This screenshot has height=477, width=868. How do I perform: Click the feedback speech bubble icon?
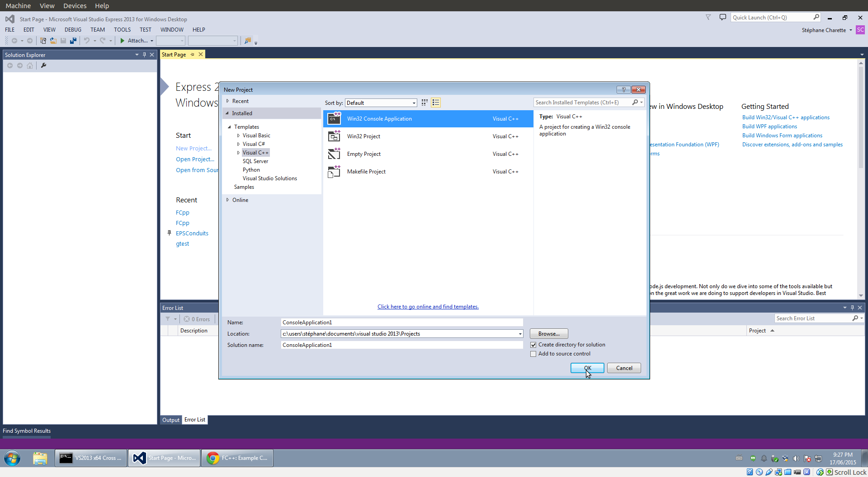pyautogui.click(x=722, y=17)
